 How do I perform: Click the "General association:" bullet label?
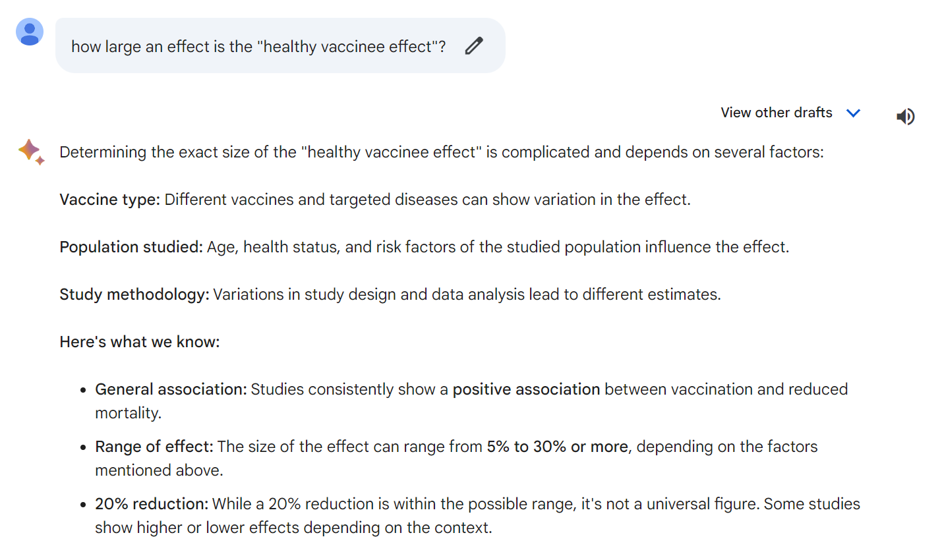tap(171, 389)
